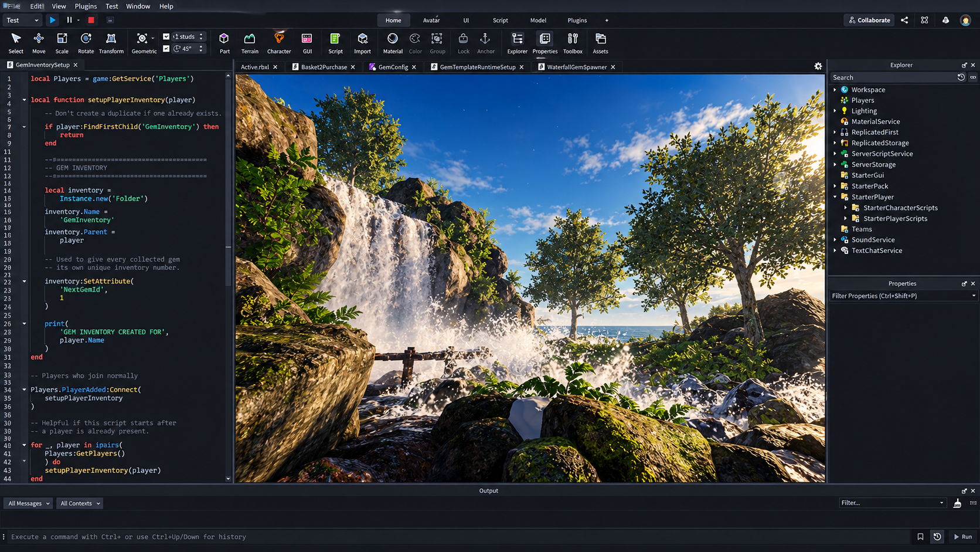
Task: Open the Toolbox panel
Action: tap(573, 43)
